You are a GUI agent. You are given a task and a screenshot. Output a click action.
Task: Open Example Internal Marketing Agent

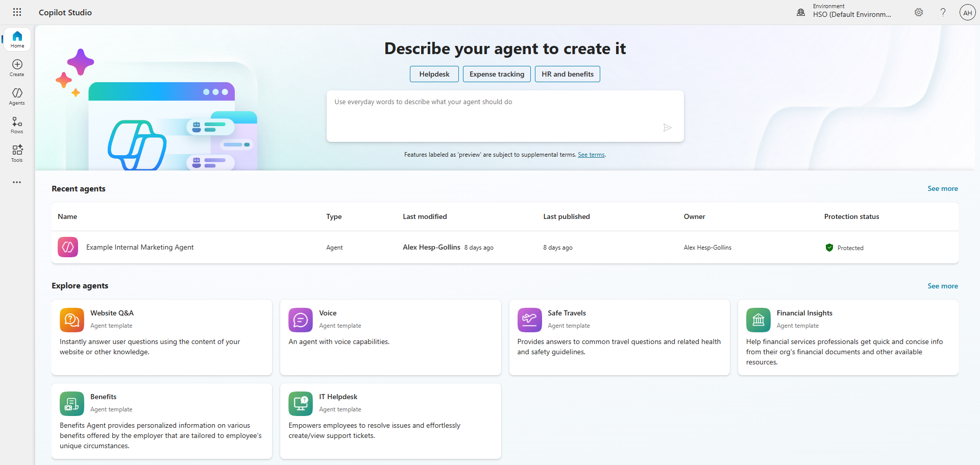[x=140, y=247]
